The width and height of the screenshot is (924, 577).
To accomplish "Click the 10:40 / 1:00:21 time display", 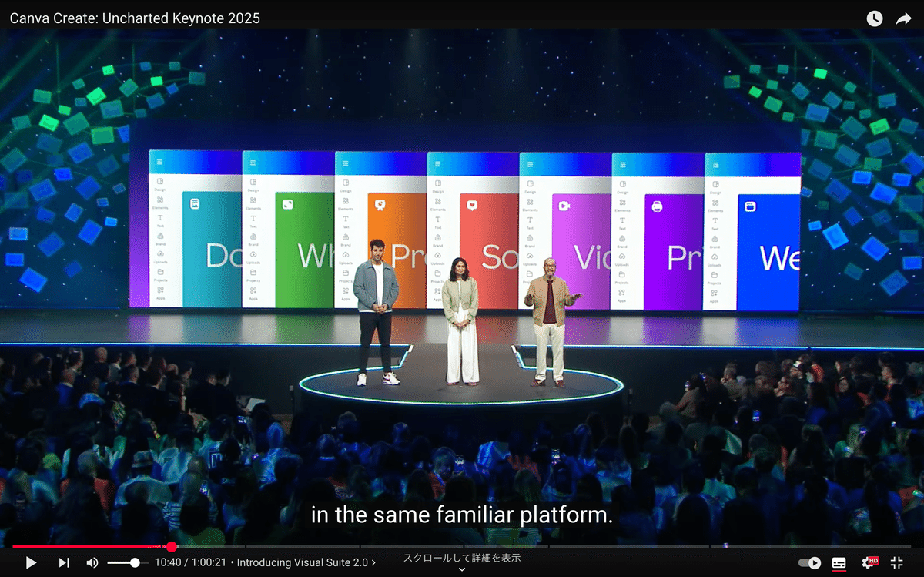I will coord(190,562).
